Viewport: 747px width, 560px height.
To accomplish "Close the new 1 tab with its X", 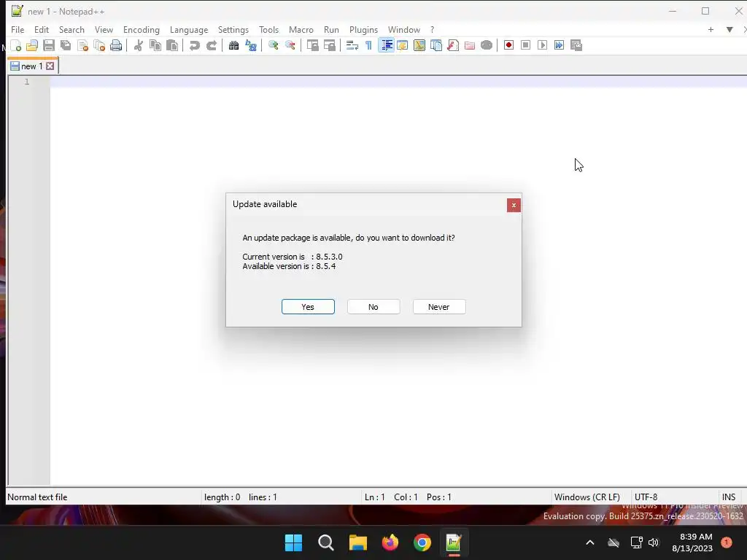I will pyautogui.click(x=50, y=66).
